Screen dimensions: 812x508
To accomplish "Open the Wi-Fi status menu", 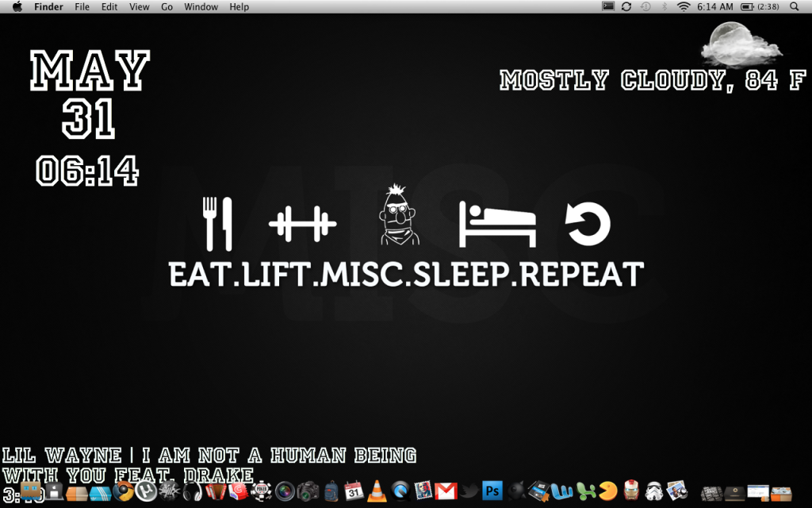I will [x=684, y=6].
